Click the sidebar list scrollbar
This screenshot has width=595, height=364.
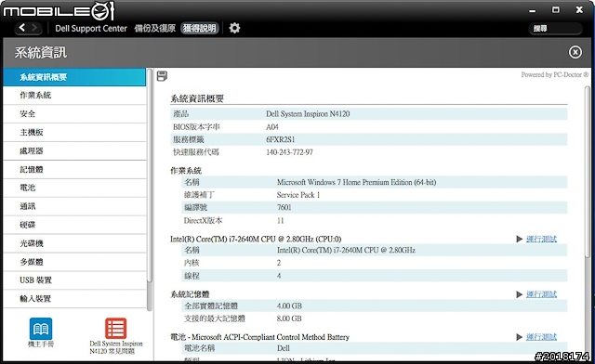(150, 176)
